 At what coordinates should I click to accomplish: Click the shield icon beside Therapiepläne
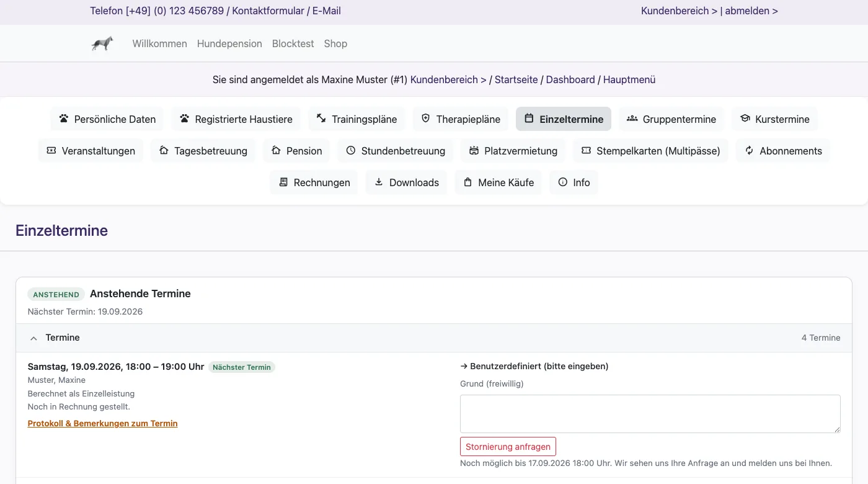click(425, 119)
